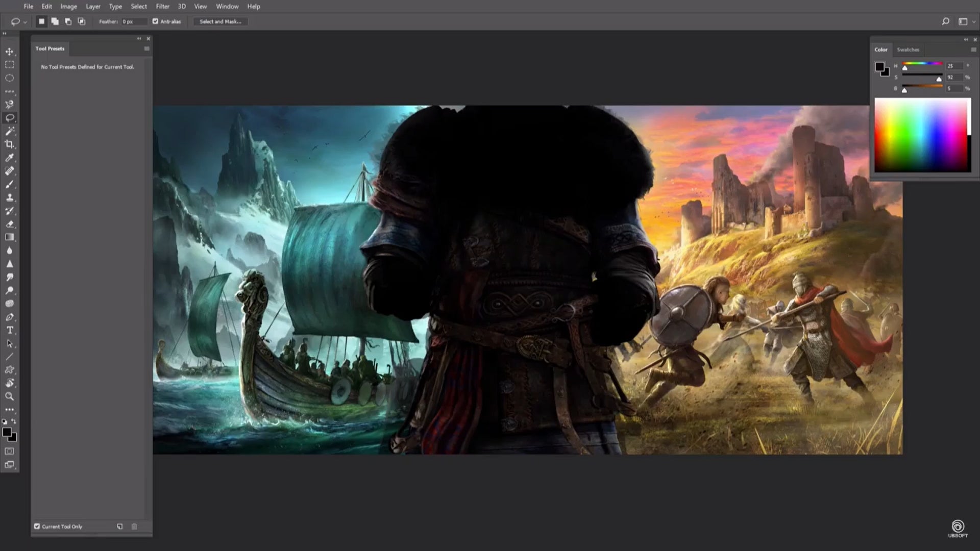
Task: Toggle Quick Mask mode icon
Action: click(x=9, y=452)
